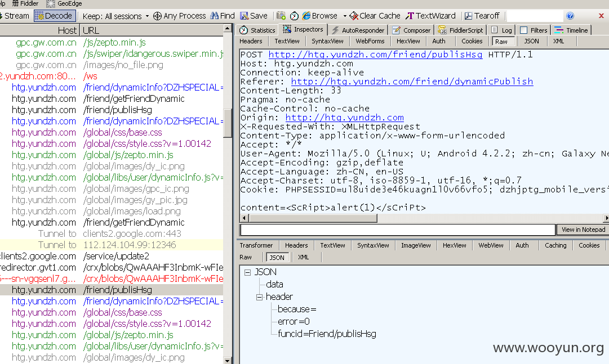This screenshot has width=609, height=364.
Task: Open the GeoEdge menu item
Action: tap(64, 3)
